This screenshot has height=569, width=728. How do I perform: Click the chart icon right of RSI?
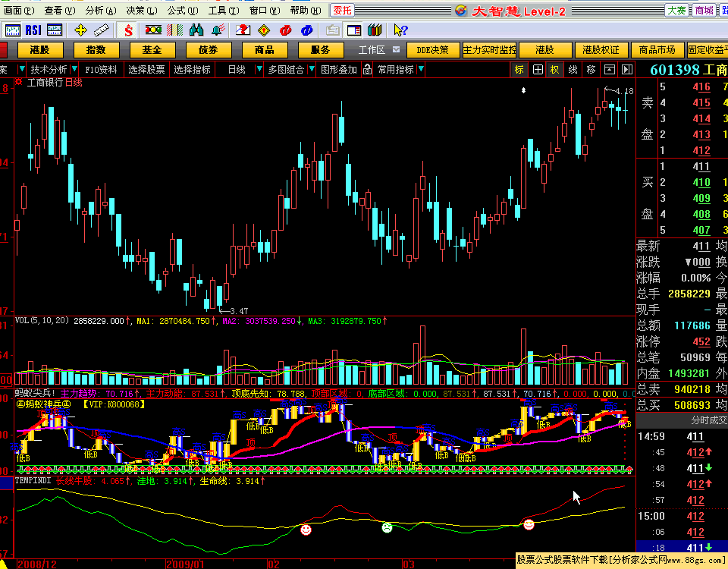(55, 30)
